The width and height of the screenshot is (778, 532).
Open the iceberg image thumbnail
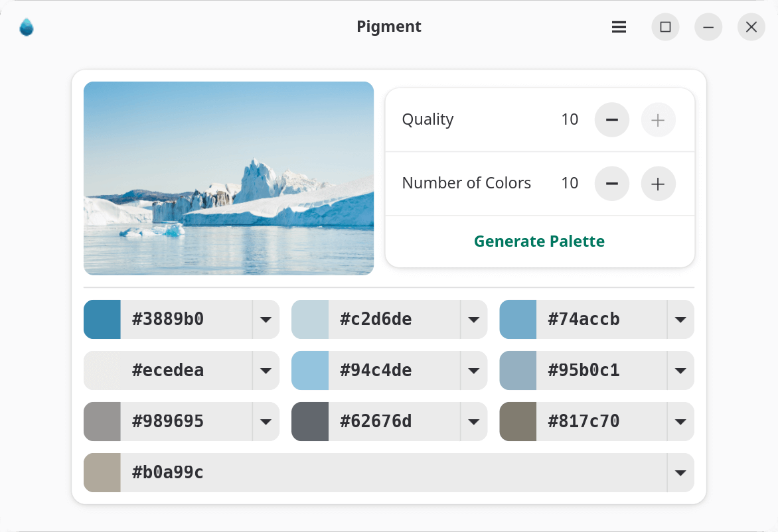229,178
